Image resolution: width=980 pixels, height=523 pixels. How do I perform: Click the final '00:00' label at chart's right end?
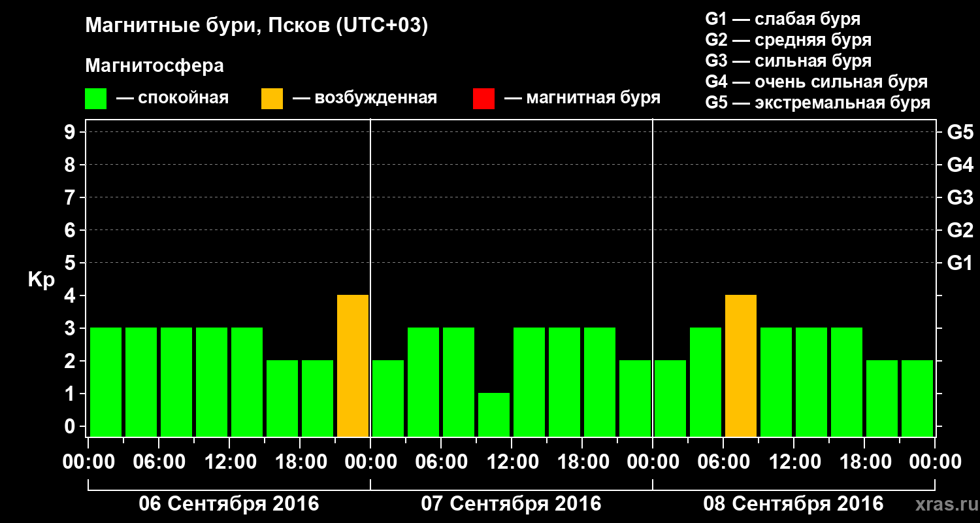pos(935,462)
